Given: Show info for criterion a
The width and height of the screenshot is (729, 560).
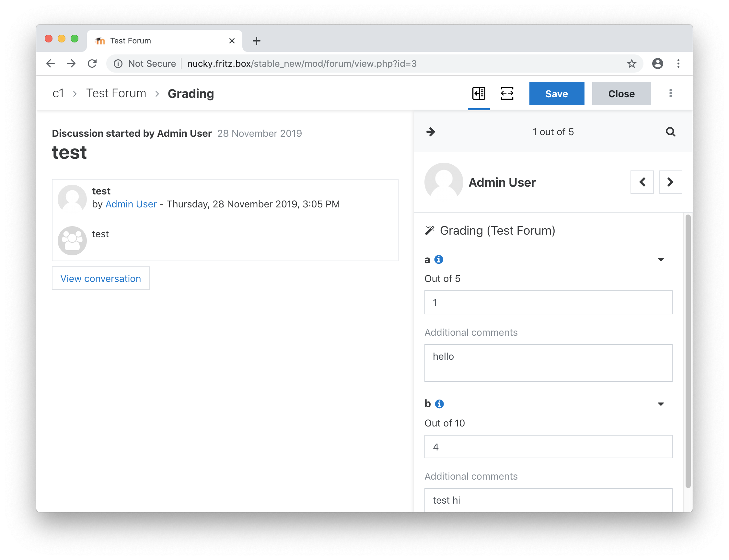Looking at the screenshot, I should [x=438, y=259].
